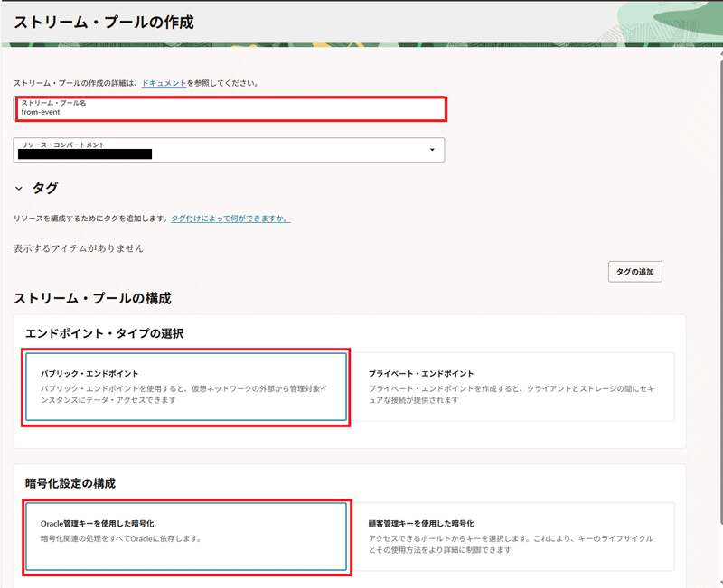Select the プライベート・エンドポイント option card

pos(512,387)
